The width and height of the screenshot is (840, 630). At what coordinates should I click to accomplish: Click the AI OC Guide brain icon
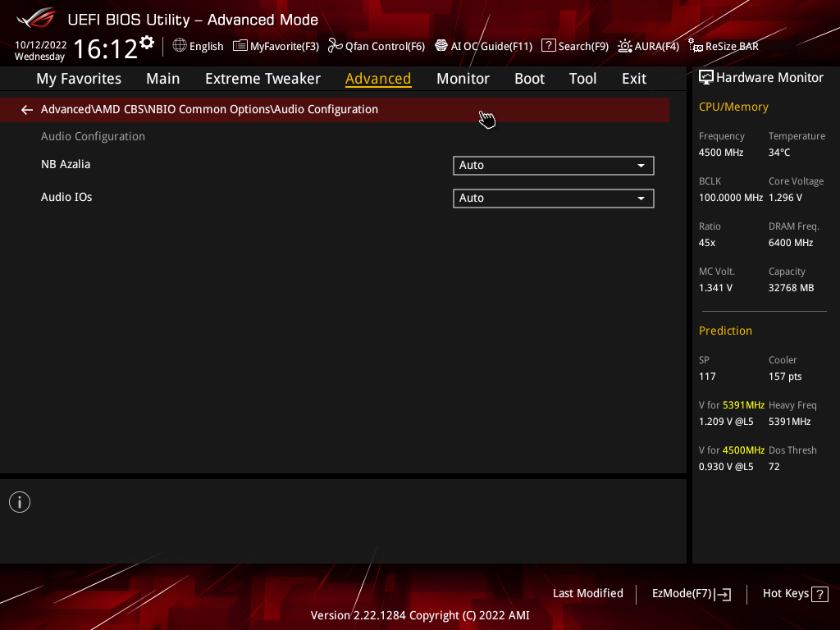[x=441, y=46]
